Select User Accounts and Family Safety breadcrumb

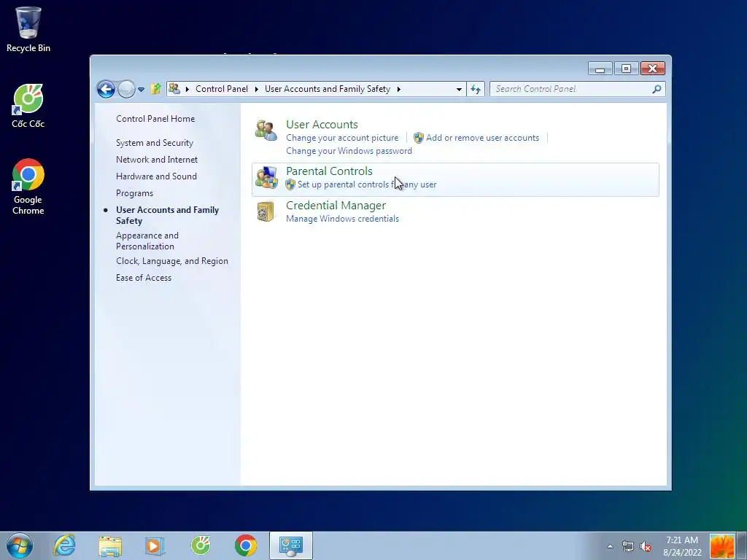[x=328, y=89]
